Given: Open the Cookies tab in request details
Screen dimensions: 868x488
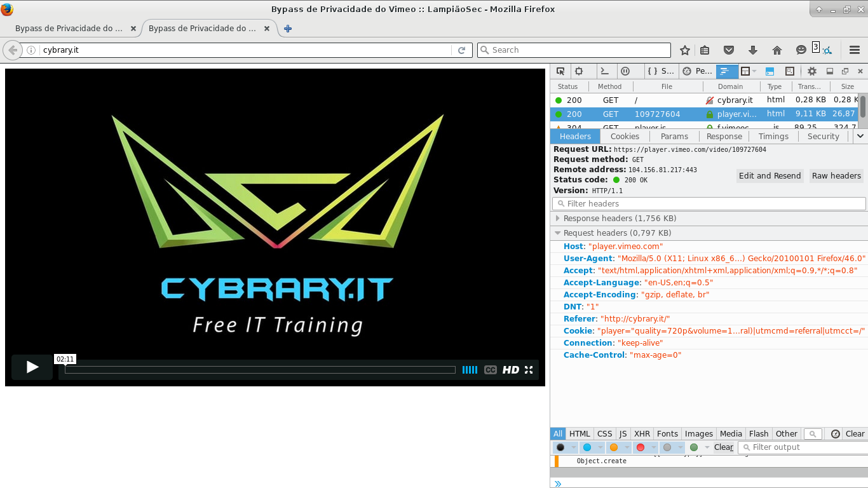Looking at the screenshot, I should point(625,137).
